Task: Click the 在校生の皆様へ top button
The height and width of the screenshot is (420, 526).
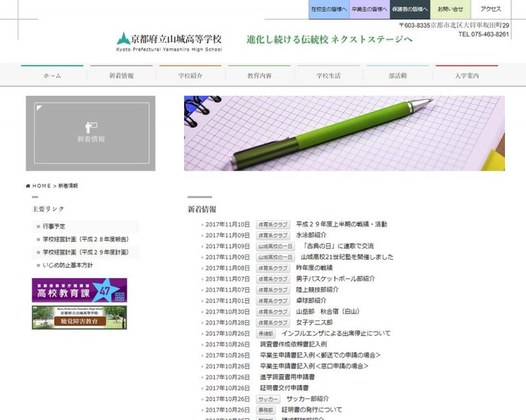Action: click(329, 9)
